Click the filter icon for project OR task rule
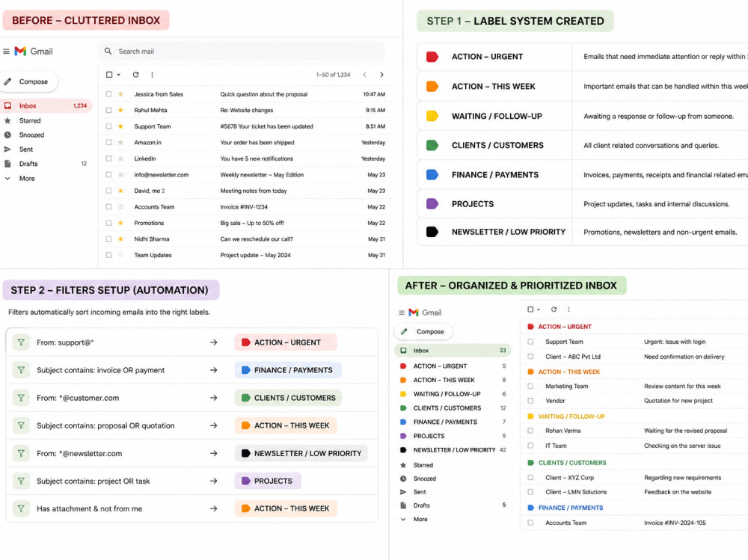Image resolution: width=748 pixels, height=560 pixels. coord(21,481)
